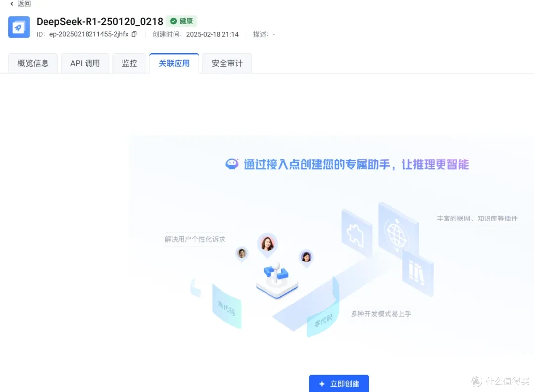
Task: Click the endpoint ID ep-20250218211455-2jhfx
Action: click(89, 34)
